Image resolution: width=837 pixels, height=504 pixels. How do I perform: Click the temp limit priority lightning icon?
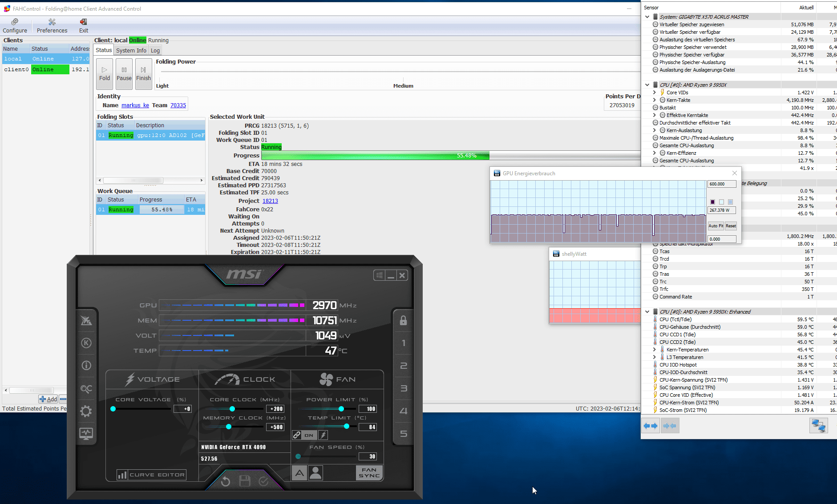323,435
